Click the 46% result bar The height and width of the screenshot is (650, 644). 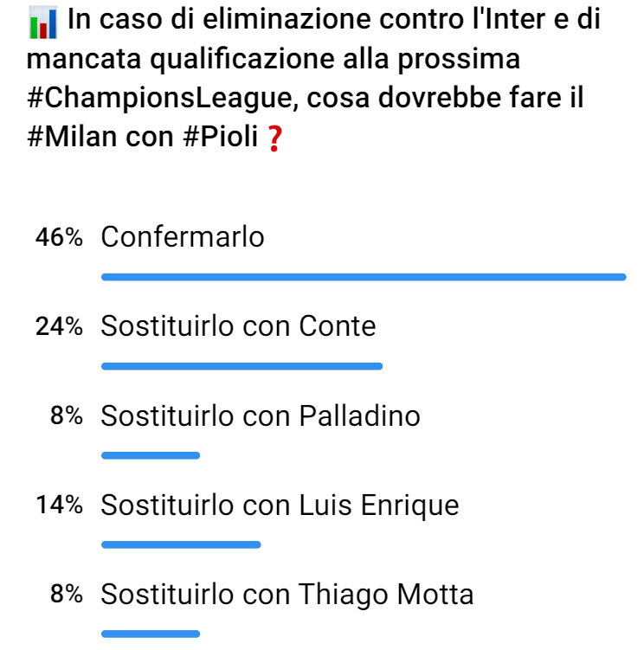pos(364,277)
